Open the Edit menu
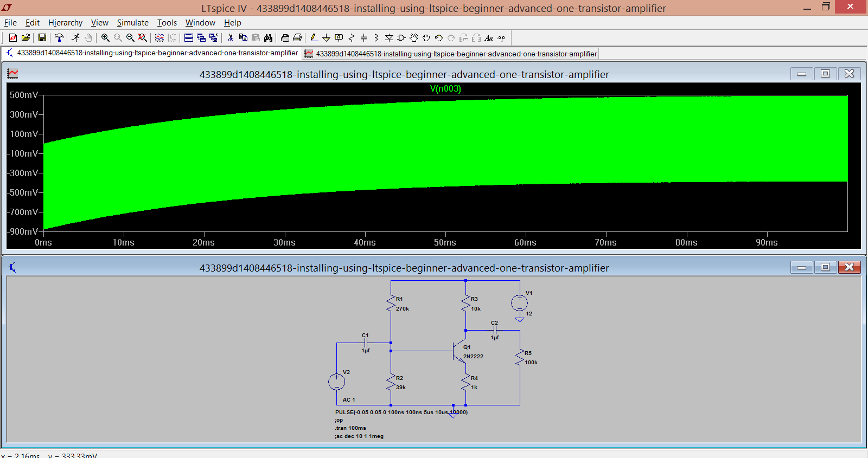This screenshot has height=458, width=868. (x=33, y=23)
